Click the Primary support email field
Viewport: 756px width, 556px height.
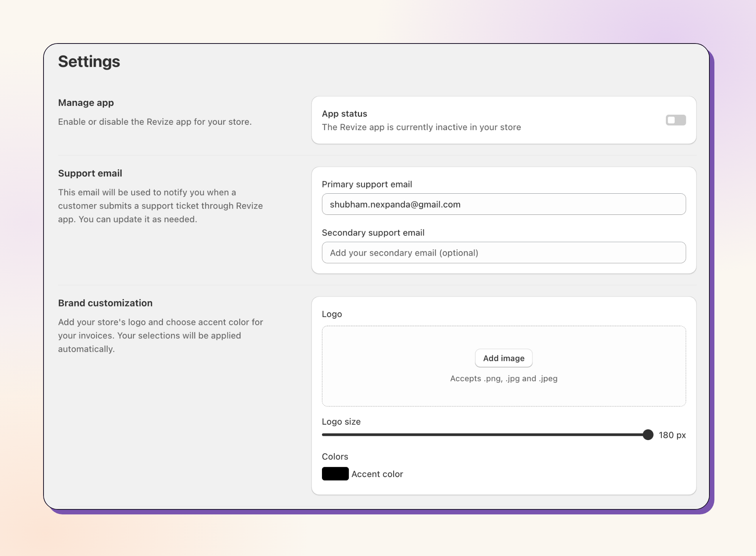point(504,204)
